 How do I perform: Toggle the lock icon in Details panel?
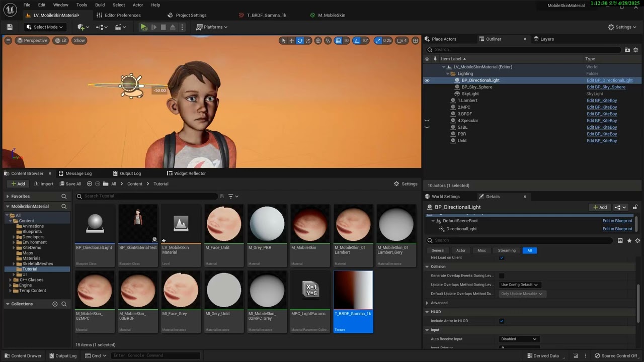[x=635, y=207]
